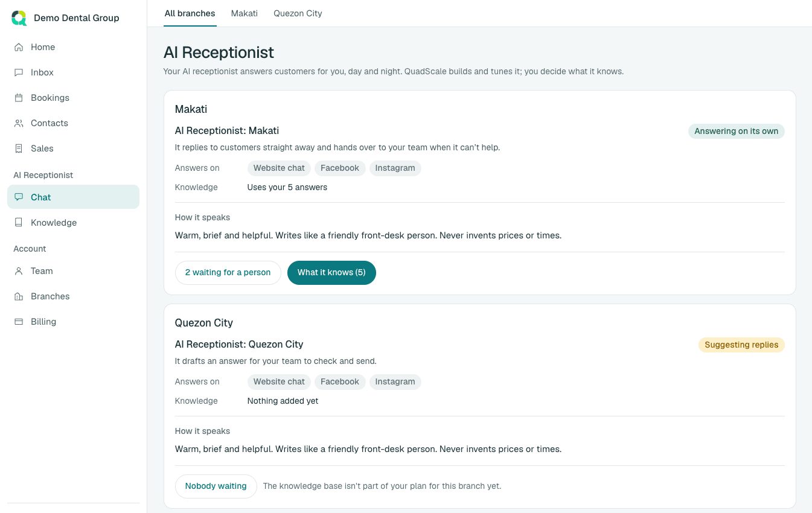
Task: Click Makati's Facebook channel chip
Action: click(x=340, y=168)
